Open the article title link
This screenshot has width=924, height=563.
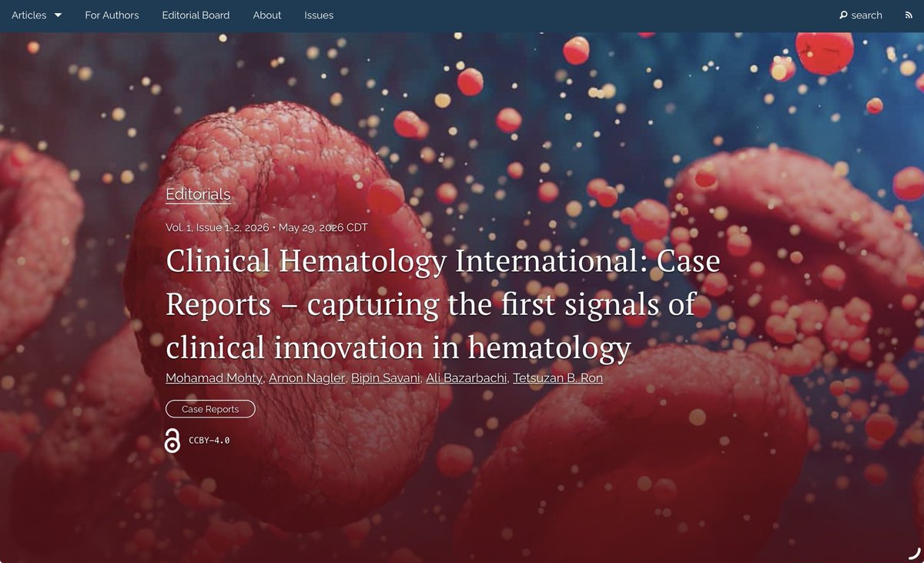(443, 305)
